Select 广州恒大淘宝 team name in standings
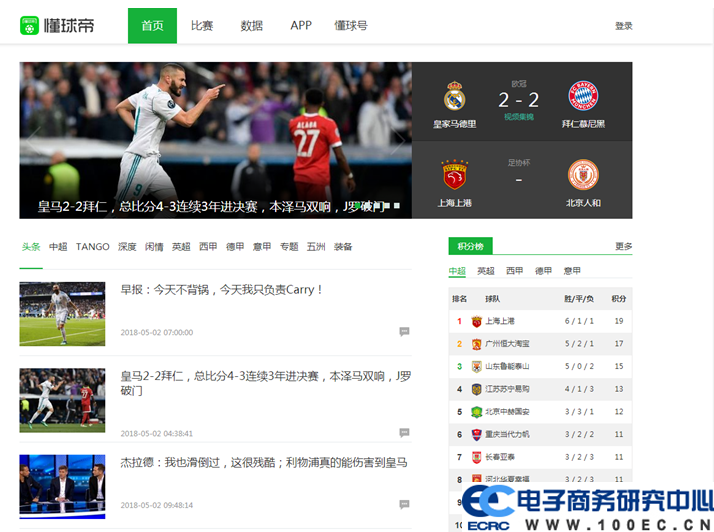714x532 pixels. click(x=507, y=343)
